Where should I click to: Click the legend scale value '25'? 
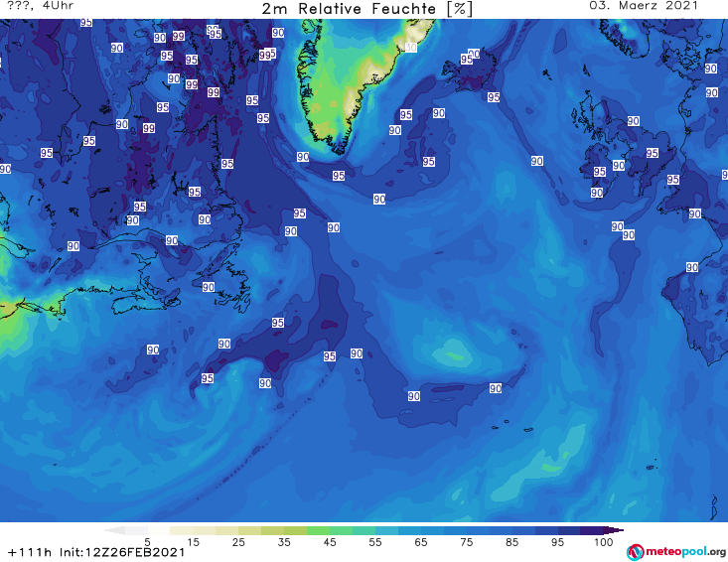tap(238, 542)
